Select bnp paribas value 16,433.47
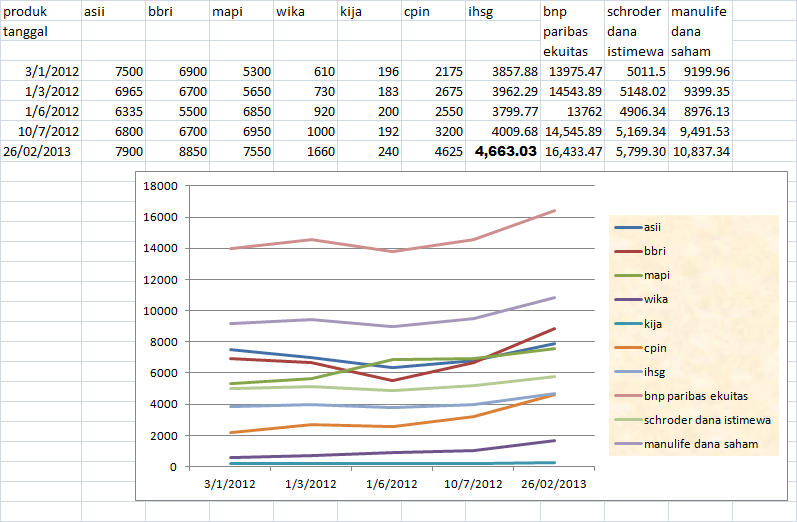 click(572, 151)
